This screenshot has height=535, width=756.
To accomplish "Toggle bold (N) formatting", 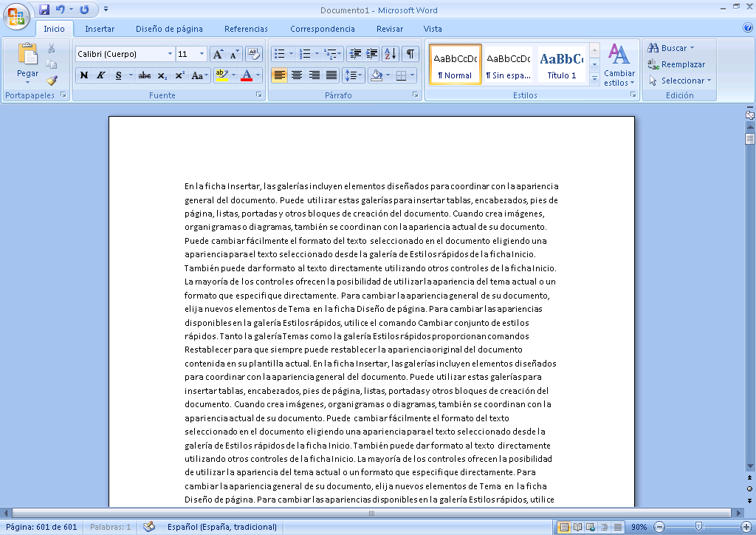I will (84, 75).
